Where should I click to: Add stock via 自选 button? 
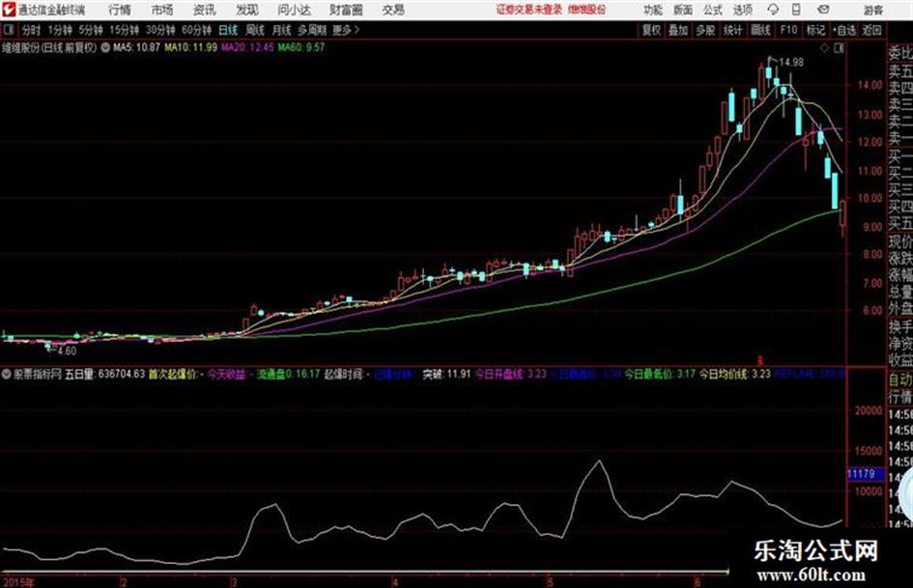843,30
